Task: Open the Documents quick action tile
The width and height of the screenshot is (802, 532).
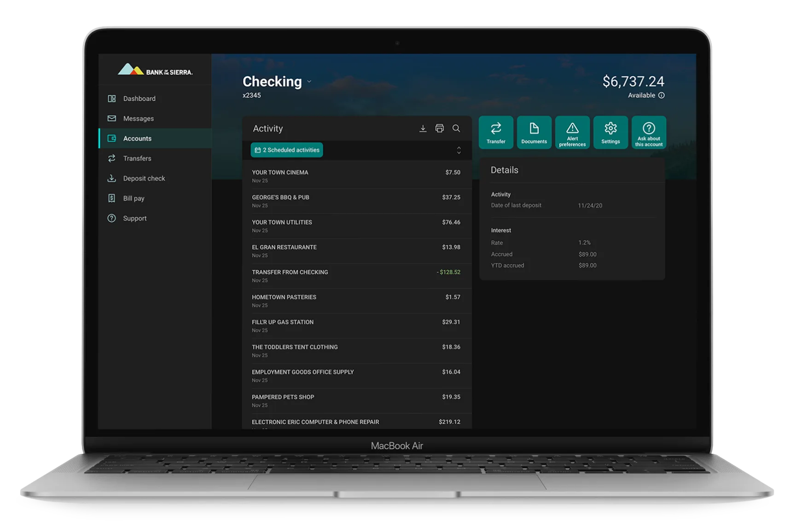Action: 534,133
